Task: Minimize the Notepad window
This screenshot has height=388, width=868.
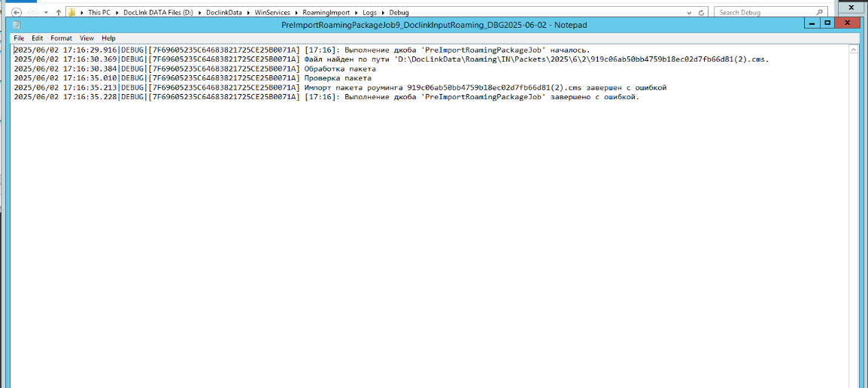Action: (x=812, y=23)
